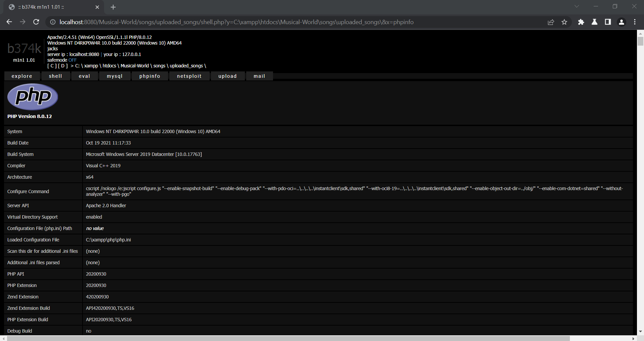Click the b374k logo text
644x341 pixels.
point(24,49)
